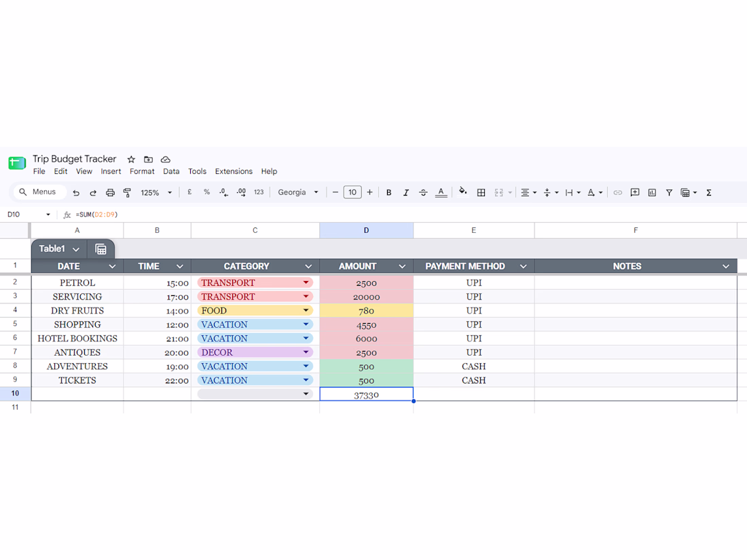Open the FOOD category dropdown chip
The width and height of the screenshot is (747, 560).
click(x=255, y=310)
